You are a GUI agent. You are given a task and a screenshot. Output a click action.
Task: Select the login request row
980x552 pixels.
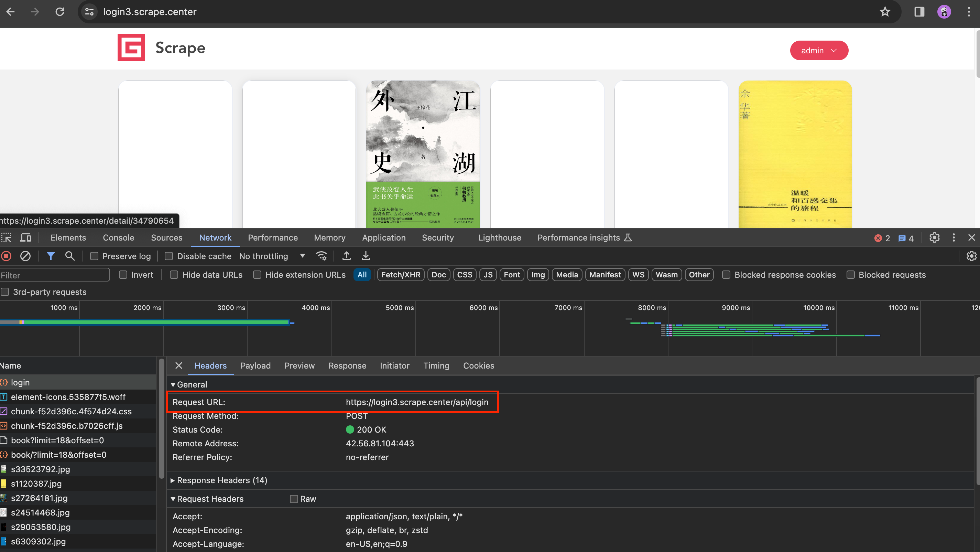click(78, 382)
